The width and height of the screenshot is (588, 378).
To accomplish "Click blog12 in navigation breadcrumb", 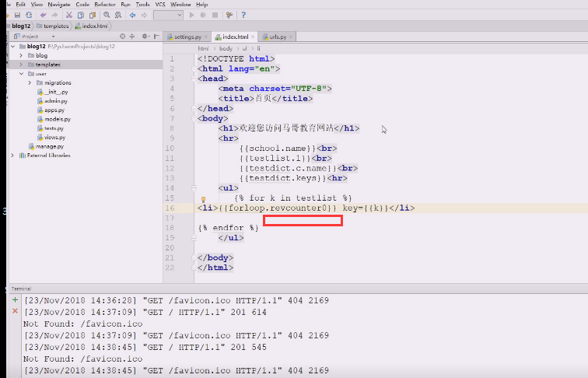I will 21,26.
